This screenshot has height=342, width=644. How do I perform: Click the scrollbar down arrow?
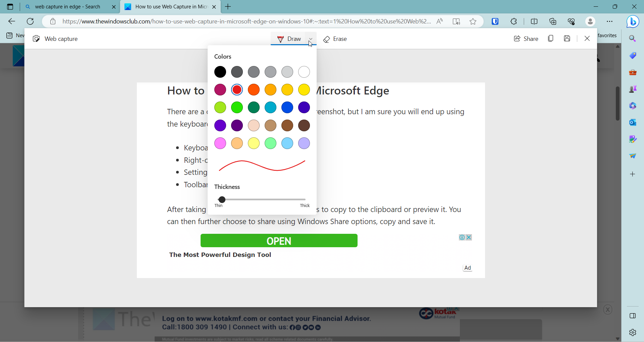[x=618, y=338]
